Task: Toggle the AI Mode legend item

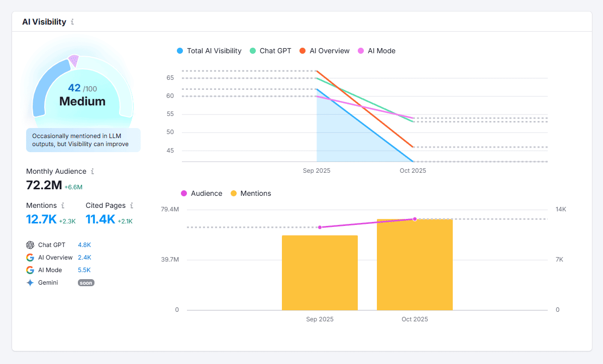Action: [376, 51]
